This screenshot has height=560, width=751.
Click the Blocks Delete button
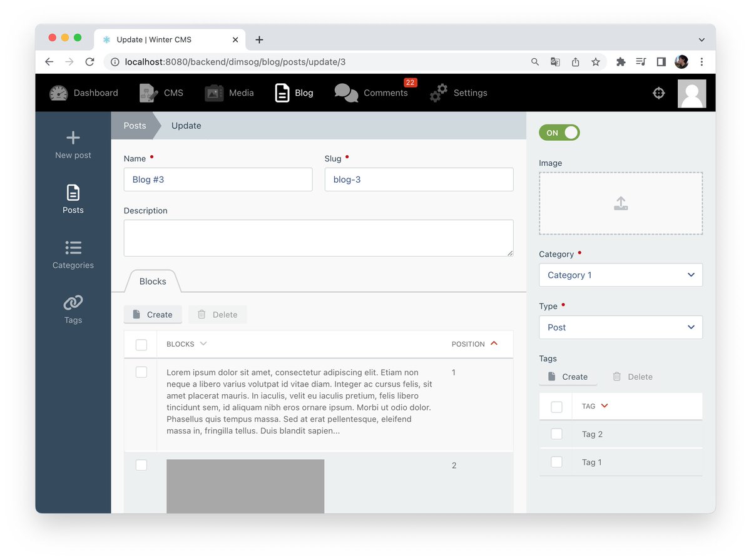pos(218,315)
